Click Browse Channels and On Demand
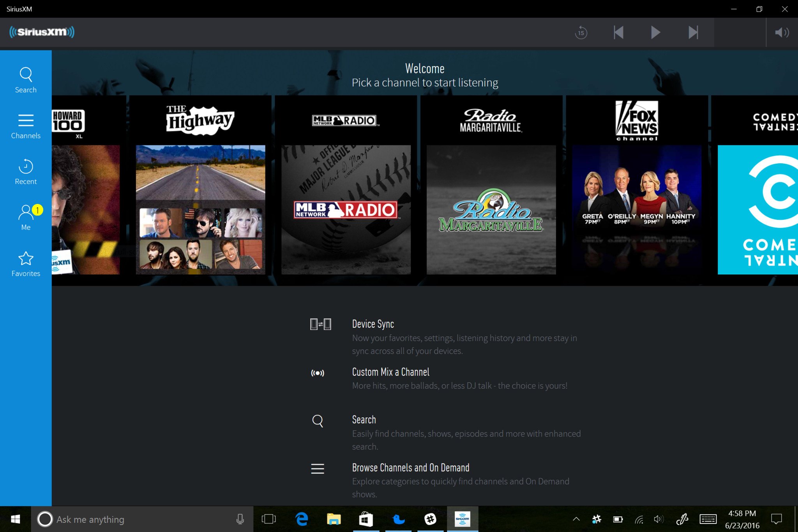Screen dimensions: 798x532 click(410, 468)
